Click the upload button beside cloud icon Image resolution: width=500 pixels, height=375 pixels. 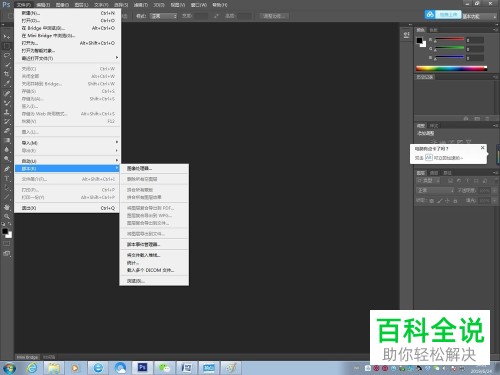click(448, 15)
